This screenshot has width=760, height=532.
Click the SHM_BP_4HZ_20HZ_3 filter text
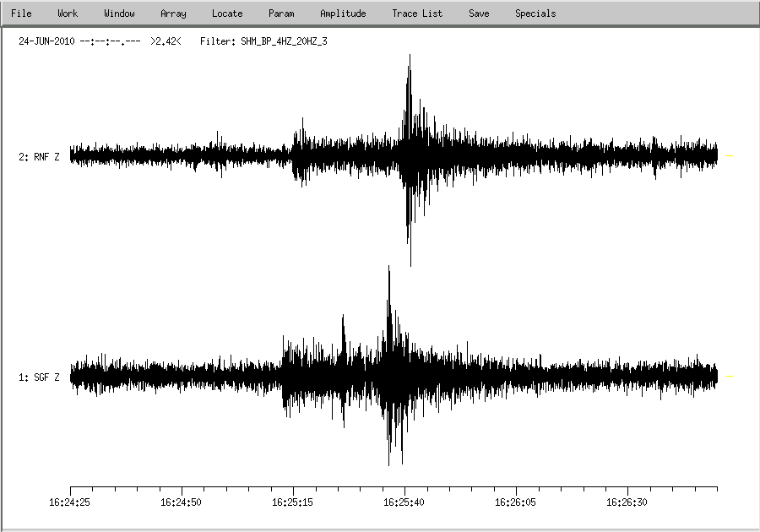point(278,41)
